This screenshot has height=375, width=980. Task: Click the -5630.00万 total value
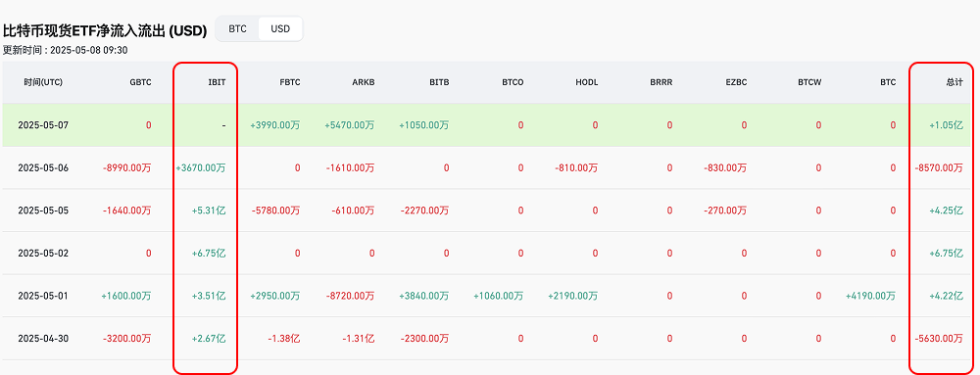[x=939, y=339]
